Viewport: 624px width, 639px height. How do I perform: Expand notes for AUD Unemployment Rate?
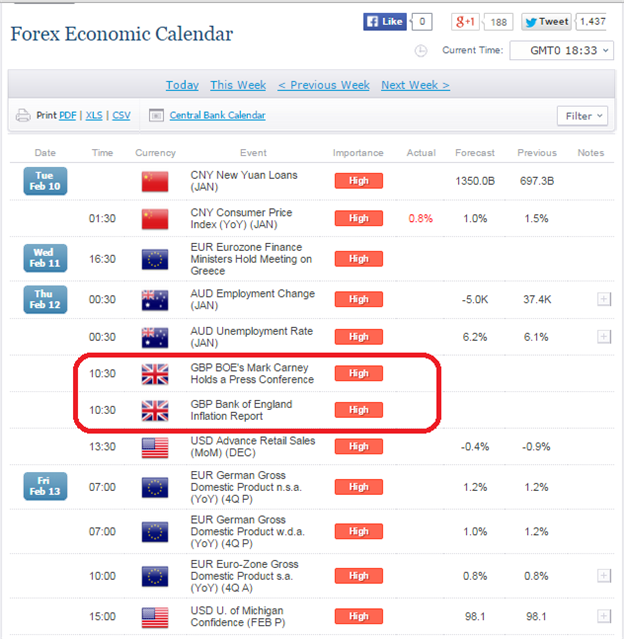[x=602, y=338]
